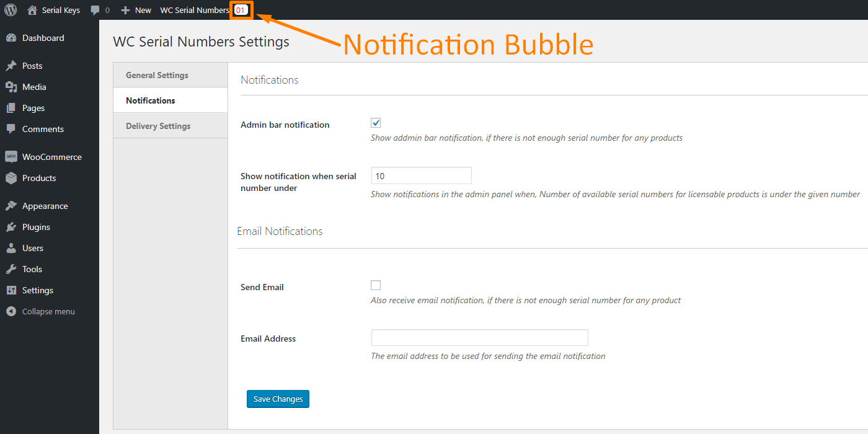
Task: Click the Plugins plug icon
Action: tap(11, 227)
